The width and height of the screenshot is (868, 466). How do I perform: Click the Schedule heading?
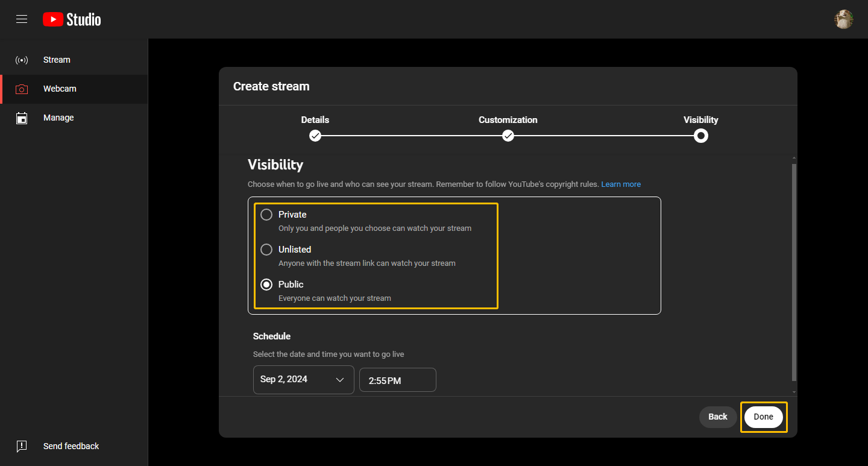[x=272, y=336]
